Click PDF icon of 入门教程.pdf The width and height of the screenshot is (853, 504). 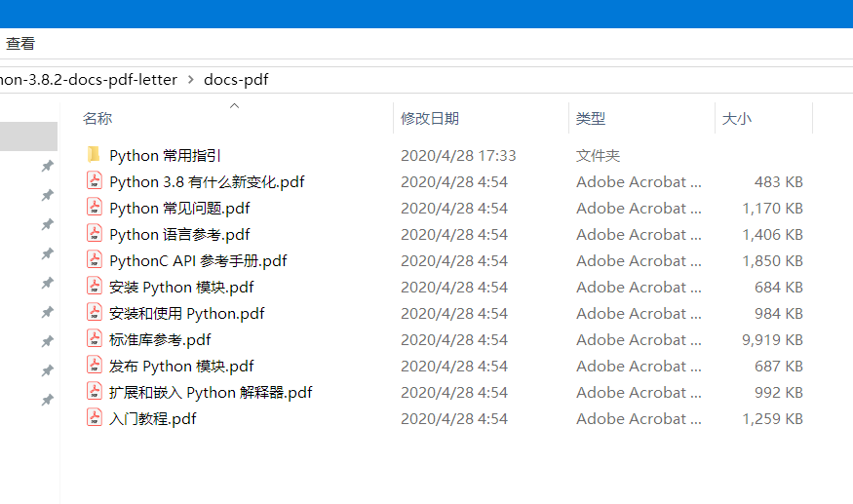[x=95, y=418]
